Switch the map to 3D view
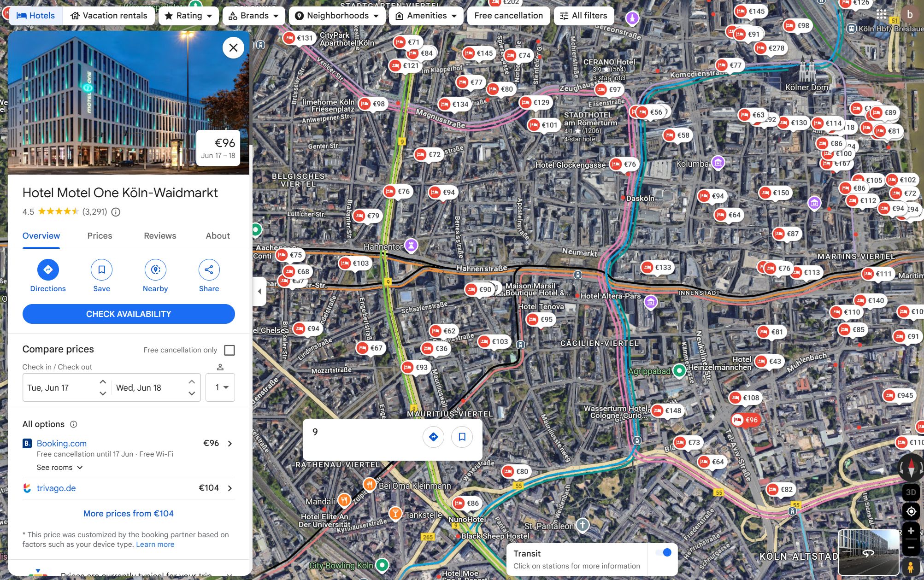The width and height of the screenshot is (924, 580). pos(911,492)
